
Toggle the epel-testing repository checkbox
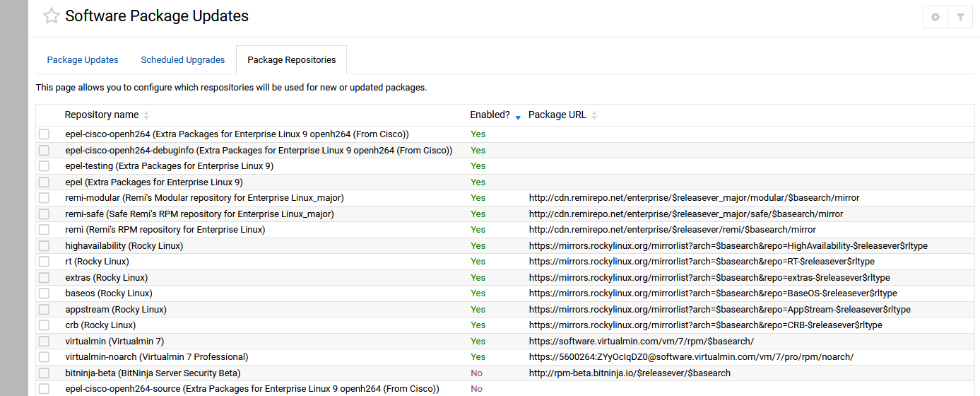[45, 166]
